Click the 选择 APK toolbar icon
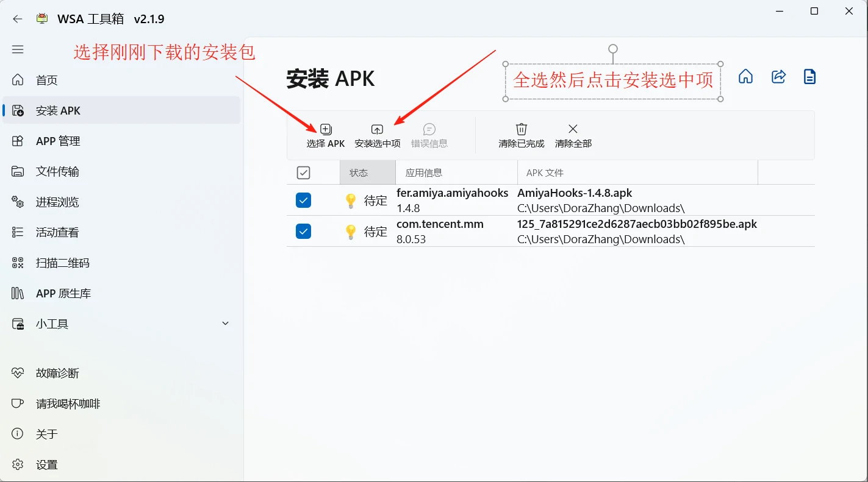Screen dimensions: 868x482 point(326,129)
